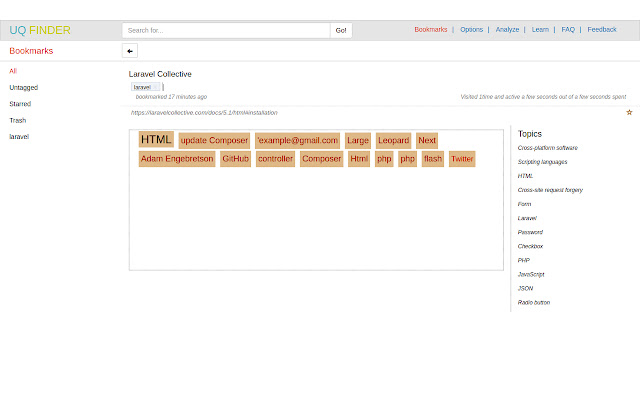640x400 pixels.
Task: Remove the laravel tag with its x
Action: (x=155, y=87)
